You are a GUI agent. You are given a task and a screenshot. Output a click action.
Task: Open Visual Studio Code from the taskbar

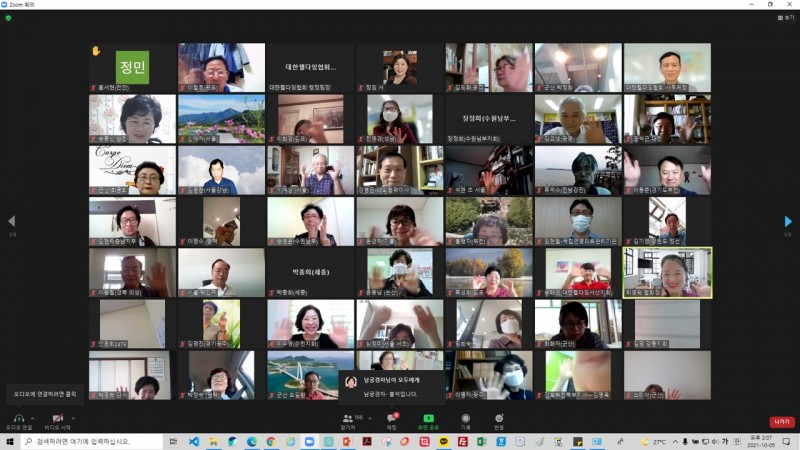pyautogui.click(x=194, y=441)
